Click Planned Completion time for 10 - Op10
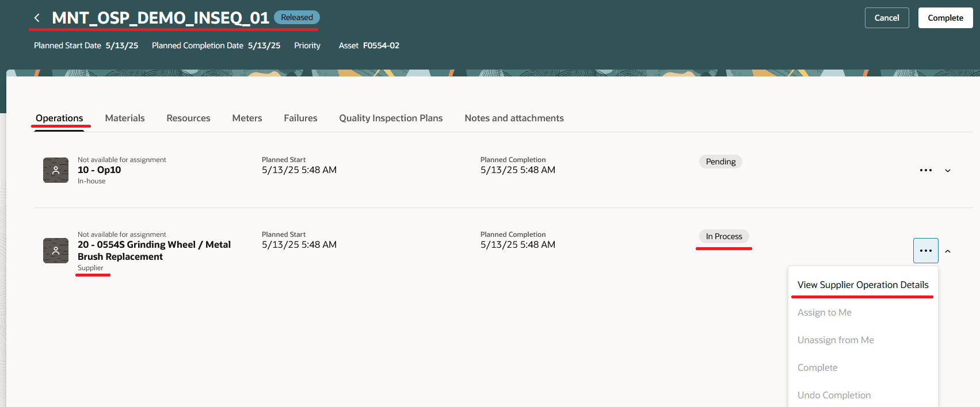The width and height of the screenshot is (980, 407). (518, 170)
